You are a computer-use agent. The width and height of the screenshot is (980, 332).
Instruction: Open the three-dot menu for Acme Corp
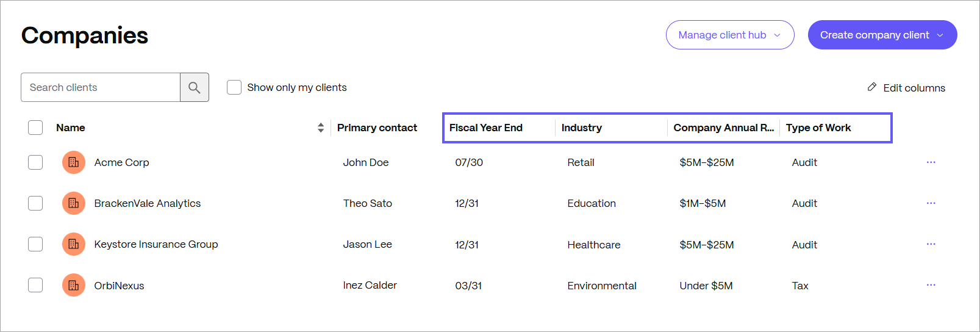coord(931,162)
